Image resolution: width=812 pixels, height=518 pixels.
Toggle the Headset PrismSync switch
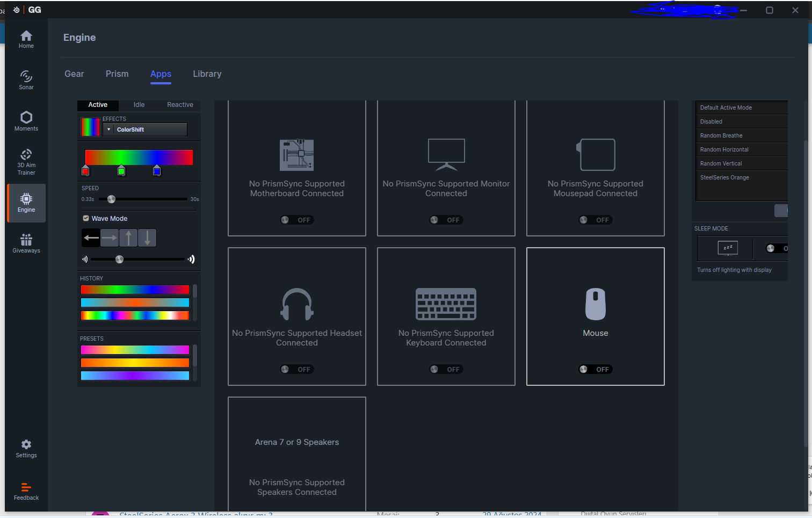point(297,369)
